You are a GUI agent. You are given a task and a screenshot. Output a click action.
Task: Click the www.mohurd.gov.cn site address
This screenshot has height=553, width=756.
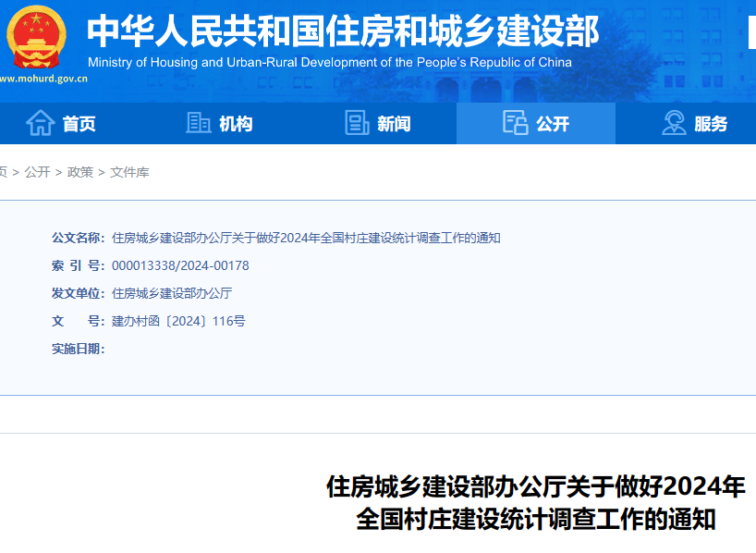[x=43, y=79]
